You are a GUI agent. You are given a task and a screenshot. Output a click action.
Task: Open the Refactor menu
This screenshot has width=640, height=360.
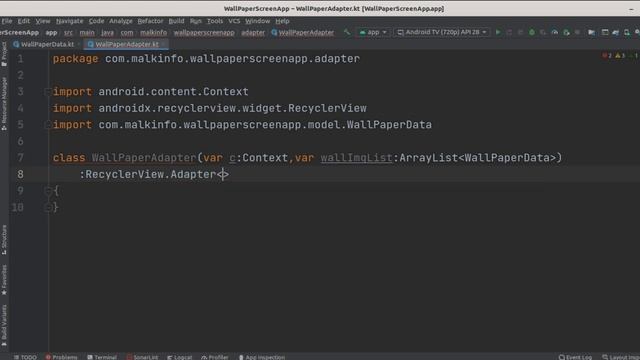(150, 21)
